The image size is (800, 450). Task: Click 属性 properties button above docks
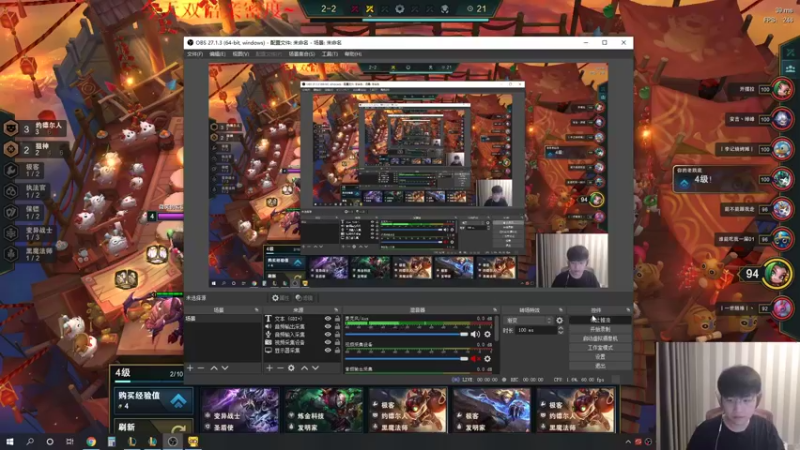click(281, 298)
